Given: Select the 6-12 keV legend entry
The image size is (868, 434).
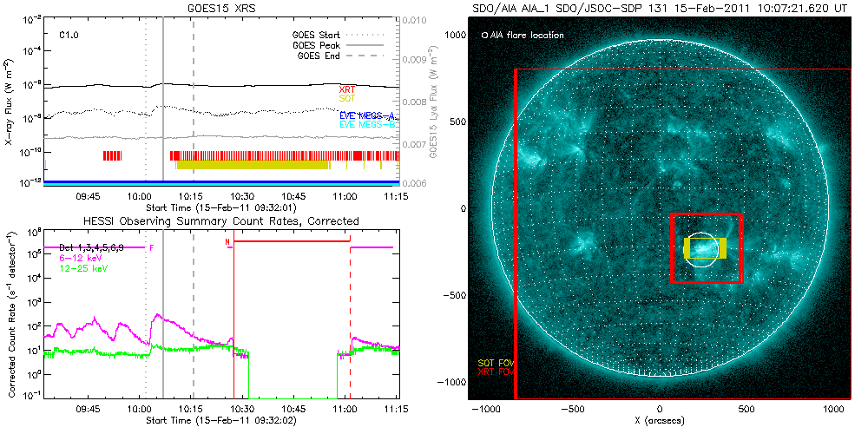Looking at the screenshot, I should click(x=79, y=257).
